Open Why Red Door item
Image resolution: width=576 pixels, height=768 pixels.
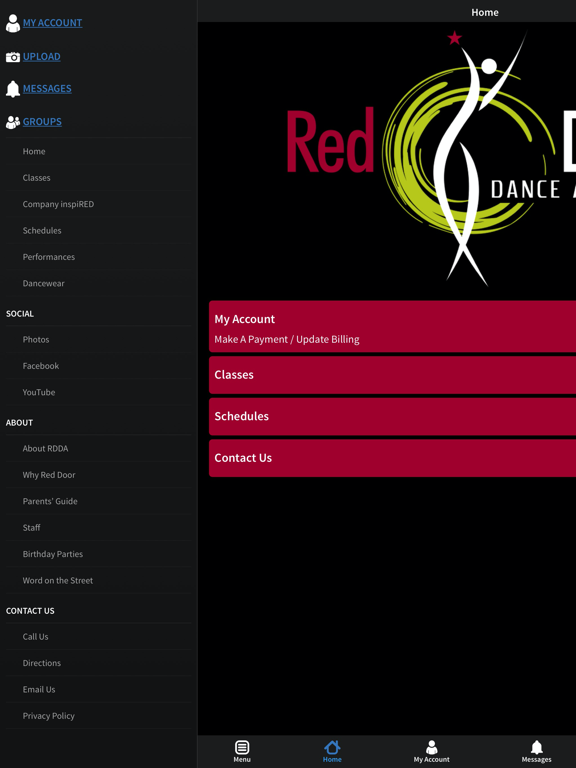[x=98, y=475]
